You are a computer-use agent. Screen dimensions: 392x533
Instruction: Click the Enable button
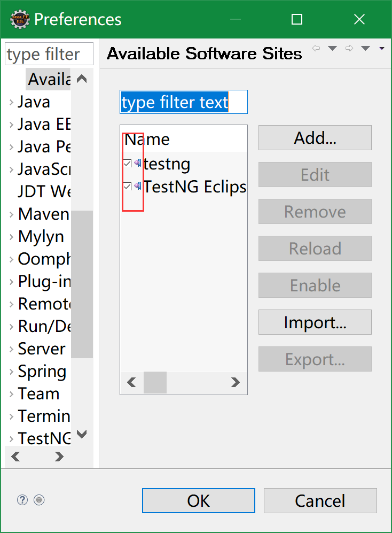315,285
